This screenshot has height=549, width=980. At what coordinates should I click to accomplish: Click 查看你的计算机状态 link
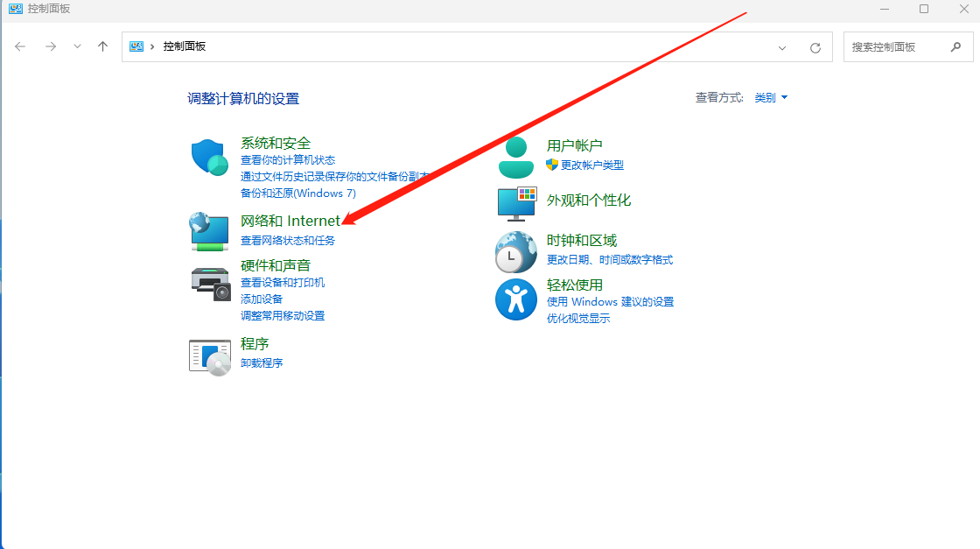(x=288, y=160)
